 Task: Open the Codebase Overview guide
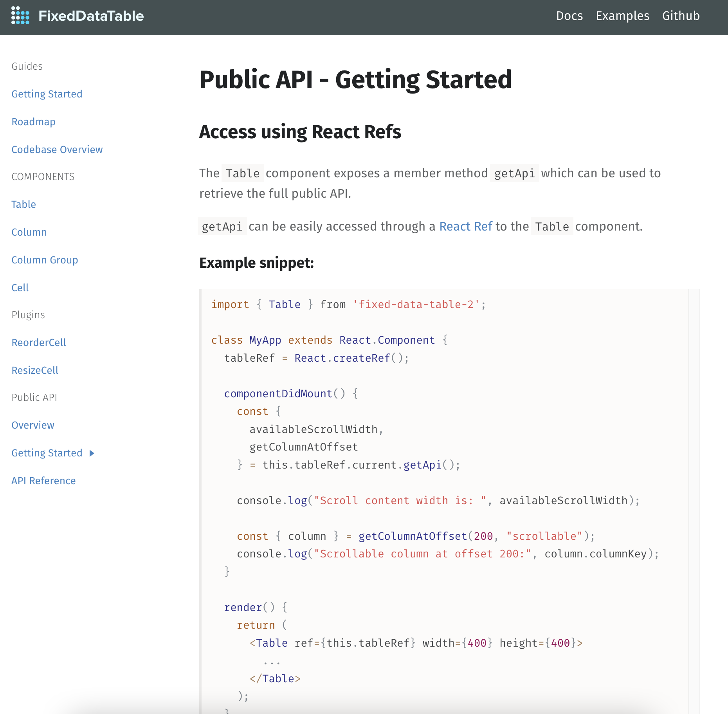[57, 150]
